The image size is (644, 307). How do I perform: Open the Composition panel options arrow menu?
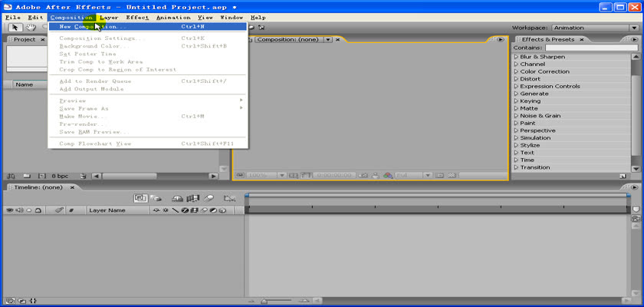[x=500, y=39]
